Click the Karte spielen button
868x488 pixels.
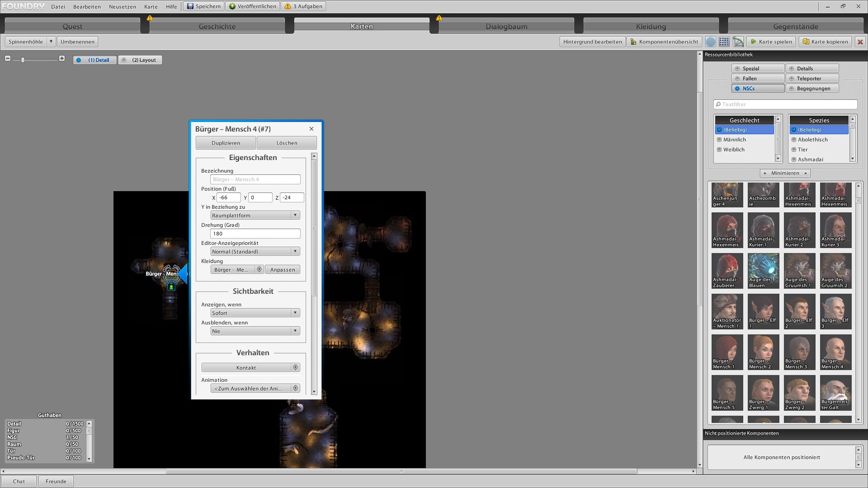(x=771, y=42)
